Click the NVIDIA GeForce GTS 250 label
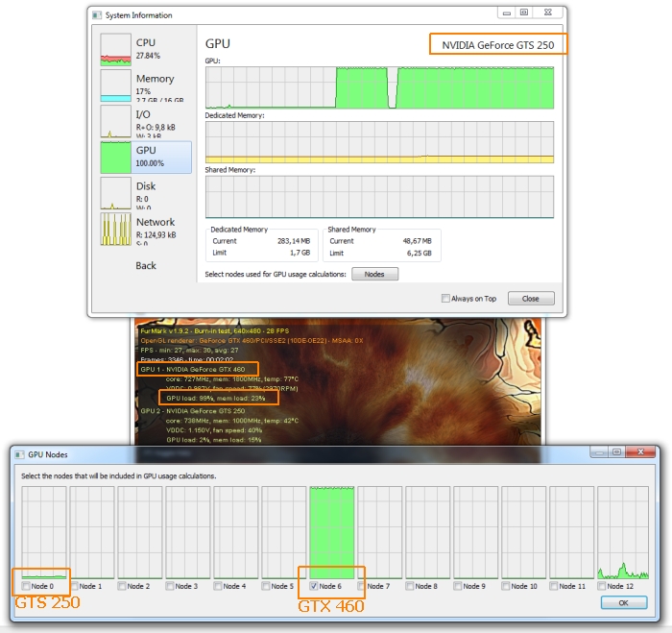 coord(498,45)
